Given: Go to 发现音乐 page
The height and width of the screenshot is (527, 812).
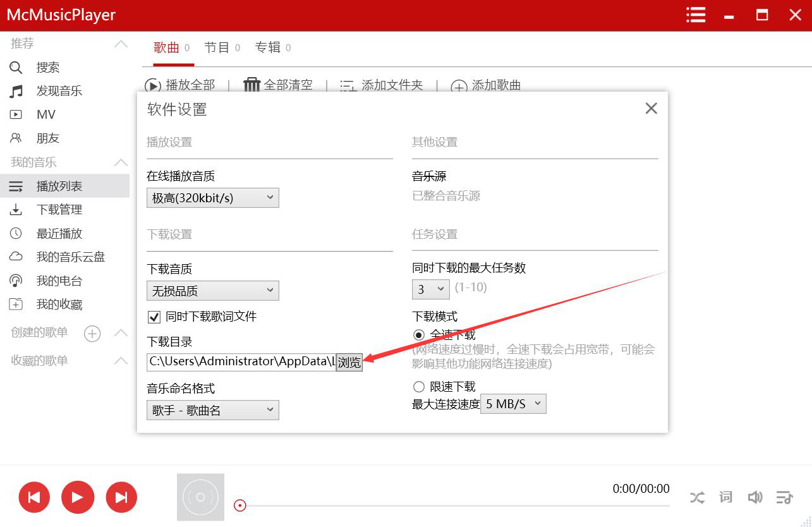Looking at the screenshot, I should [59, 91].
